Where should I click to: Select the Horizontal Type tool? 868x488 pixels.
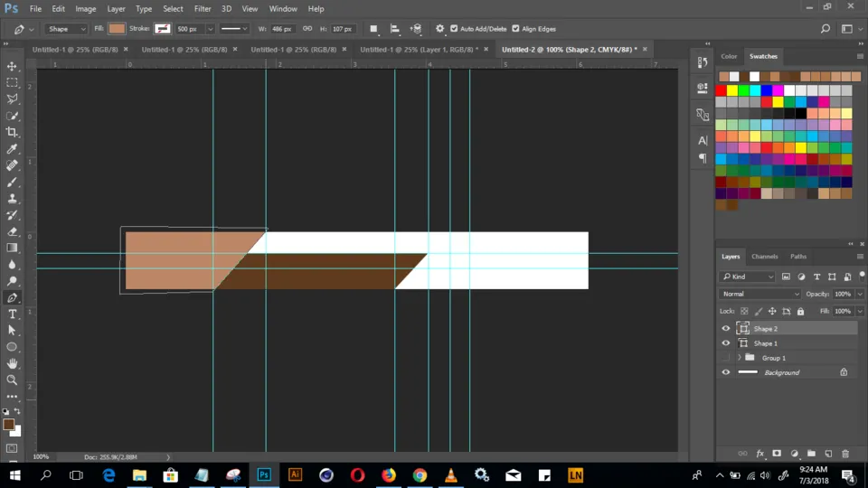(x=12, y=314)
